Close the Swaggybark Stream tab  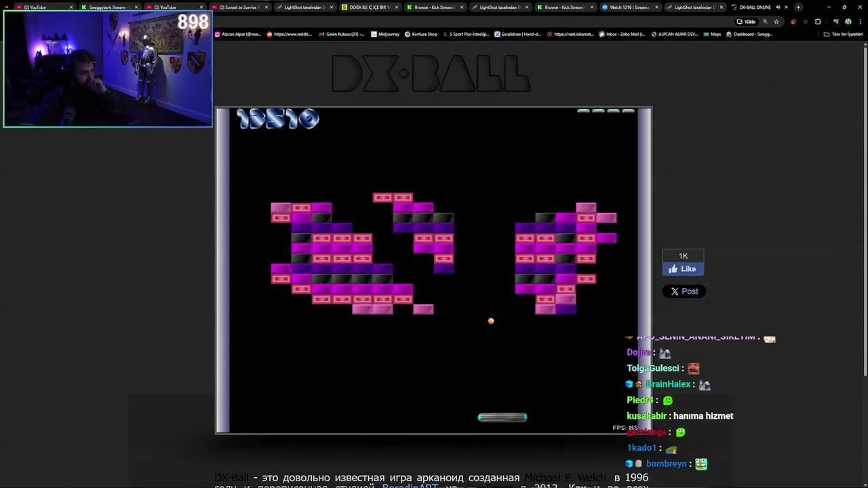pos(136,7)
